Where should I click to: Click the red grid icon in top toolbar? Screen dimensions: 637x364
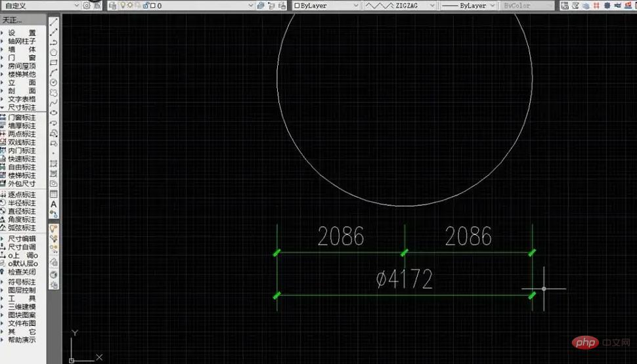click(596, 5)
